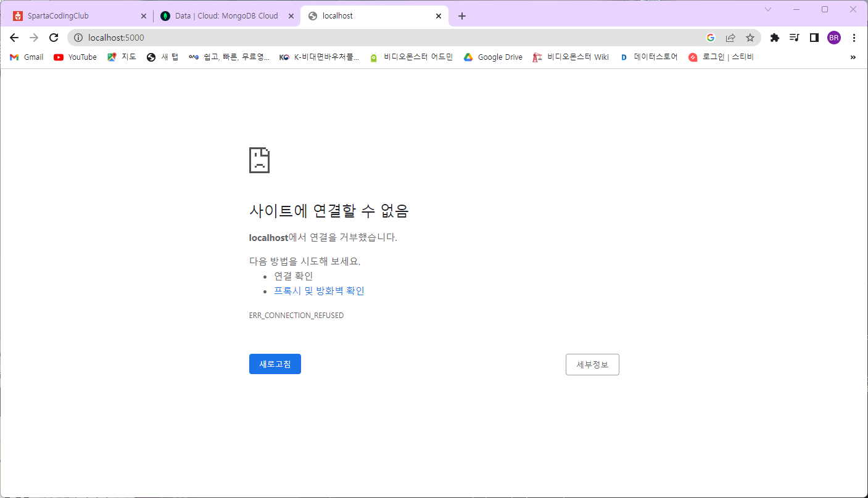Show more bookmarks with the double chevron
Image resolution: width=868 pixels, height=498 pixels.
(x=853, y=57)
